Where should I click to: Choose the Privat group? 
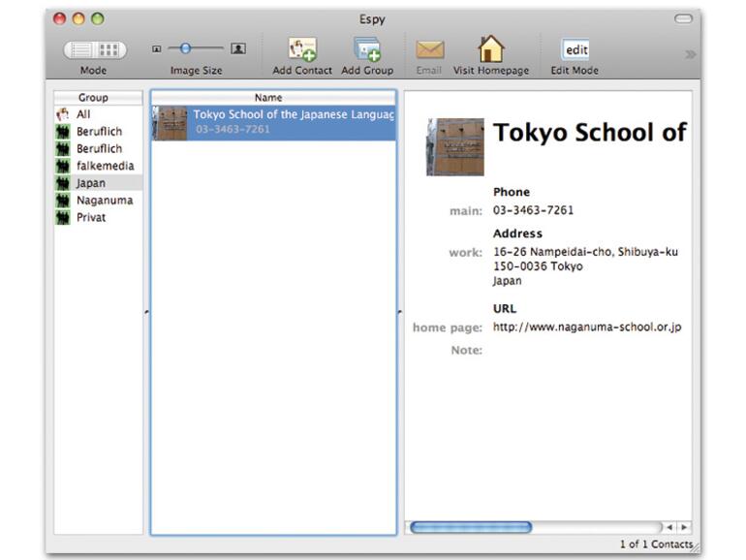91,217
